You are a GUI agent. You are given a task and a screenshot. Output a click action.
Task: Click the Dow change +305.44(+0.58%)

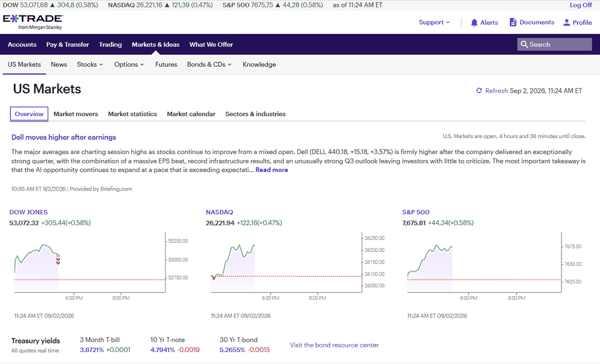pos(66,223)
